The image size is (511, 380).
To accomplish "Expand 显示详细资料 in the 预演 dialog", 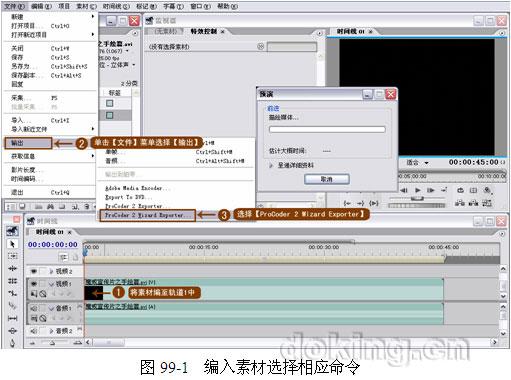I will click(x=271, y=165).
